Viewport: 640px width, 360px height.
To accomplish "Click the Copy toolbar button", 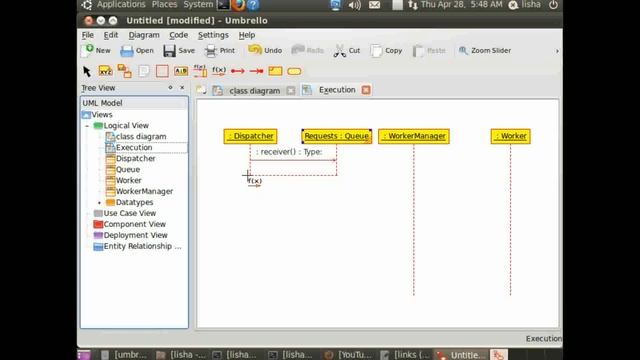I will point(386,51).
